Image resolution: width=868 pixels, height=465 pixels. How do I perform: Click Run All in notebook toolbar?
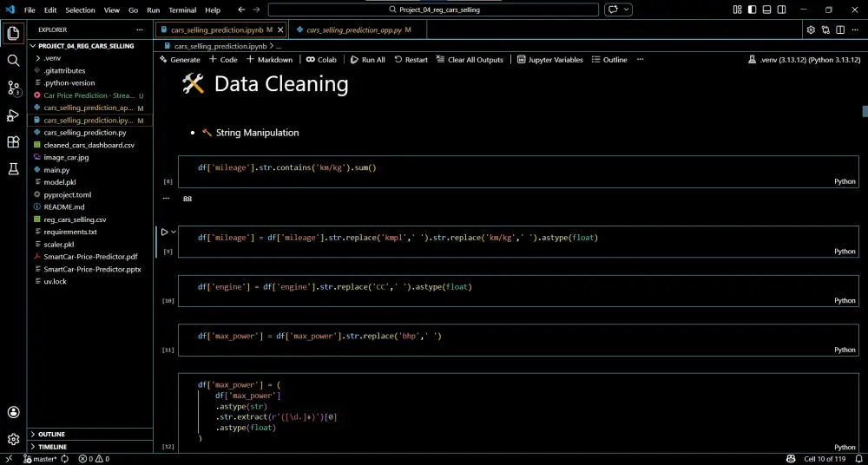367,60
